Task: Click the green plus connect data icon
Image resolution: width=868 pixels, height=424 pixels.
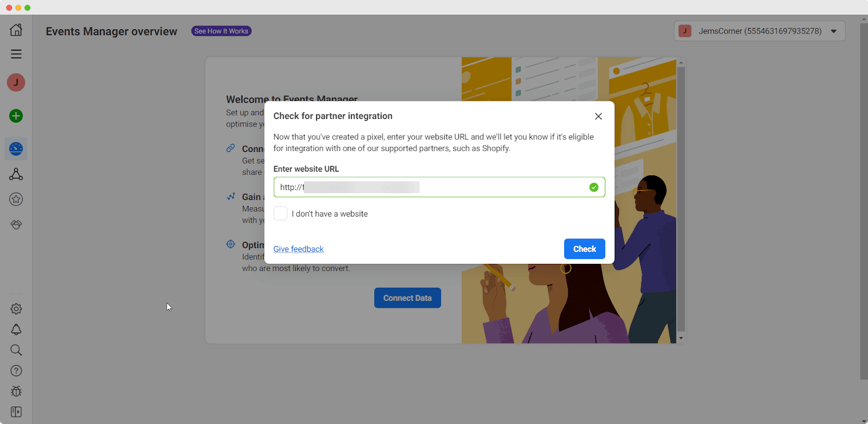Action: click(16, 116)
